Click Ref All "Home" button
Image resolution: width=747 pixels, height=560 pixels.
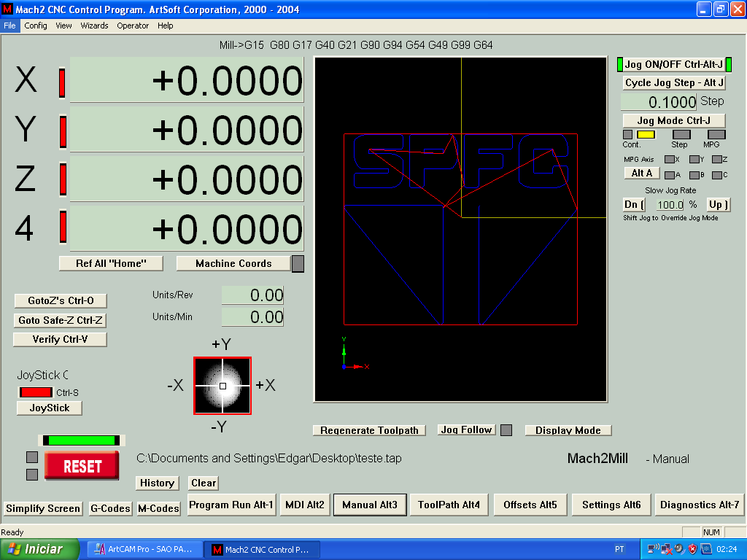pyautogui.click(x=111, y=263)
